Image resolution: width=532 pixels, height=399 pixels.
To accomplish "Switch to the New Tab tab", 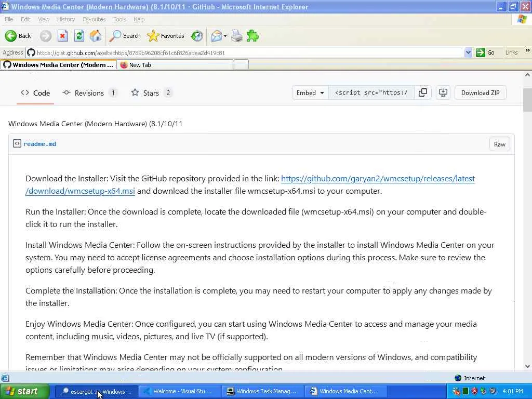I will point(175,65).
